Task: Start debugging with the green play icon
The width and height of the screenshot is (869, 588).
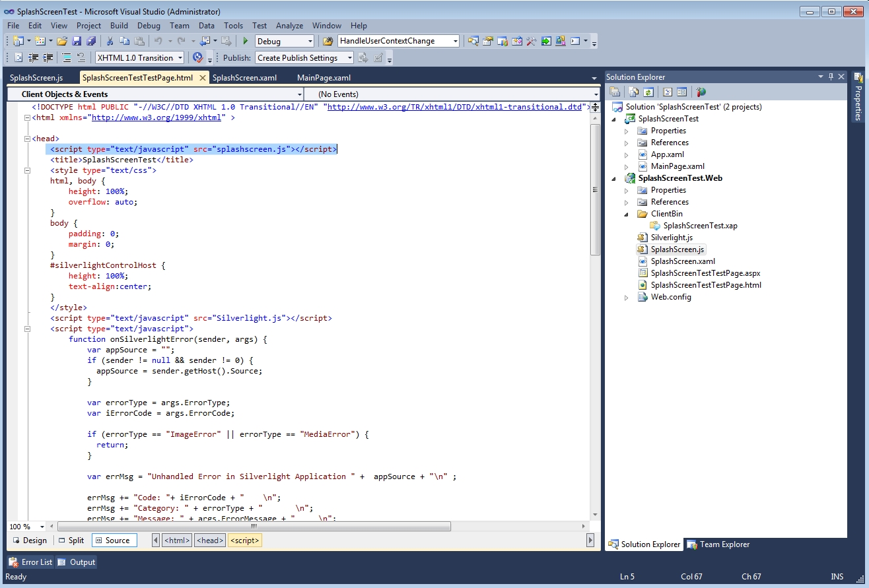Action: (246, 41)
